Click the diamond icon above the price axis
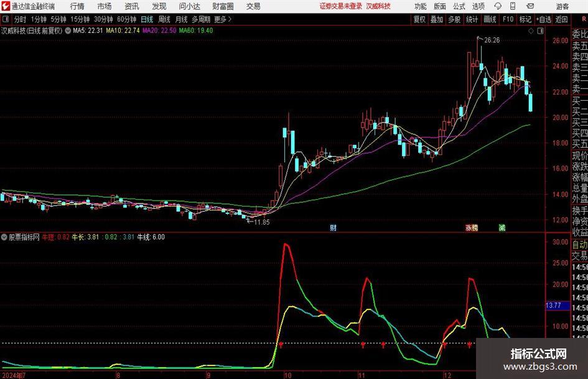 [x=531, y=31]
